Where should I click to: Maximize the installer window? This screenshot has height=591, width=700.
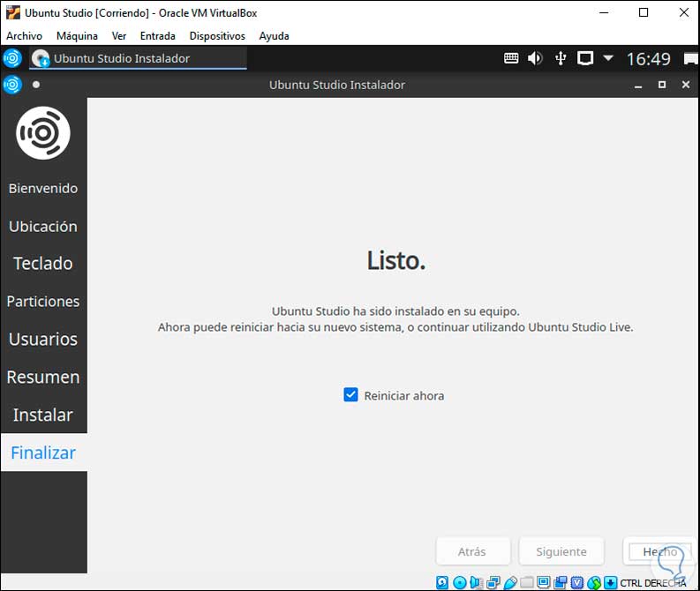662,85
